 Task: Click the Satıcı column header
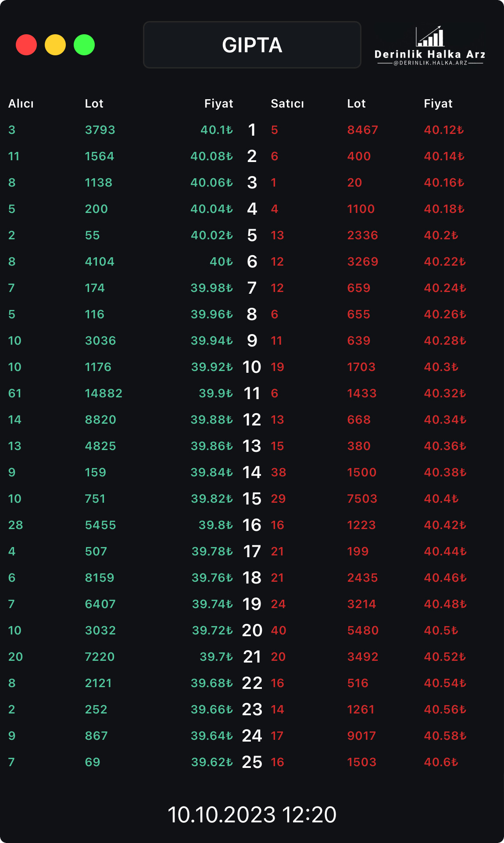coord(287,104)
